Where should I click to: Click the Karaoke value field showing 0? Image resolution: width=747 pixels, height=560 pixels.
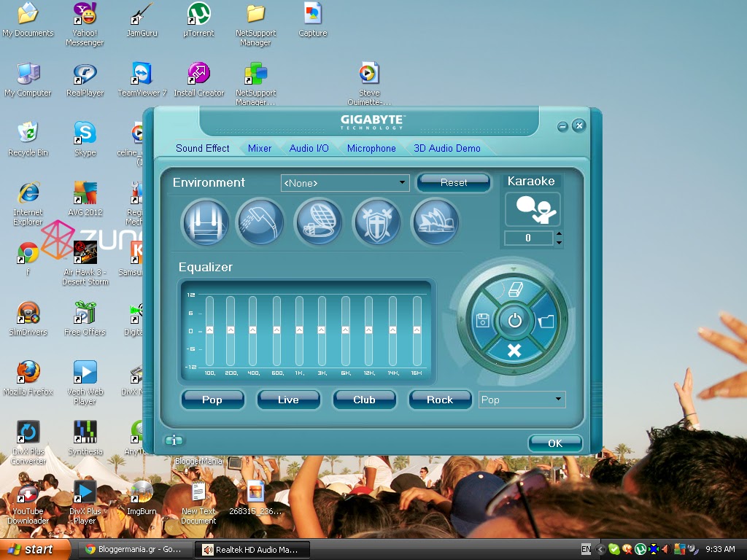[528, 238]
